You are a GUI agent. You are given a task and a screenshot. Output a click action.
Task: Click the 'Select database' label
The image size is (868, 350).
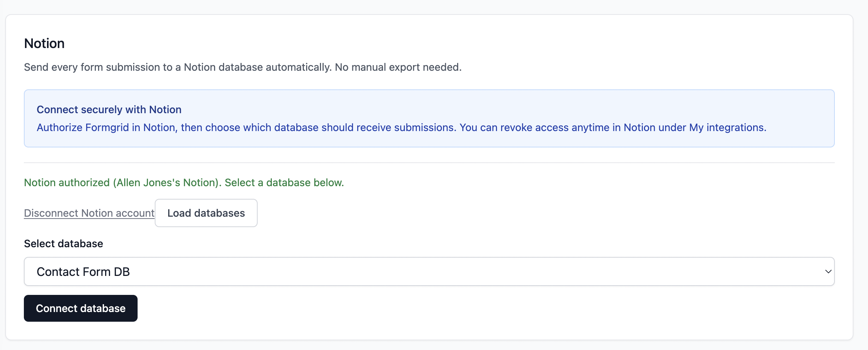tap(63, 244)
